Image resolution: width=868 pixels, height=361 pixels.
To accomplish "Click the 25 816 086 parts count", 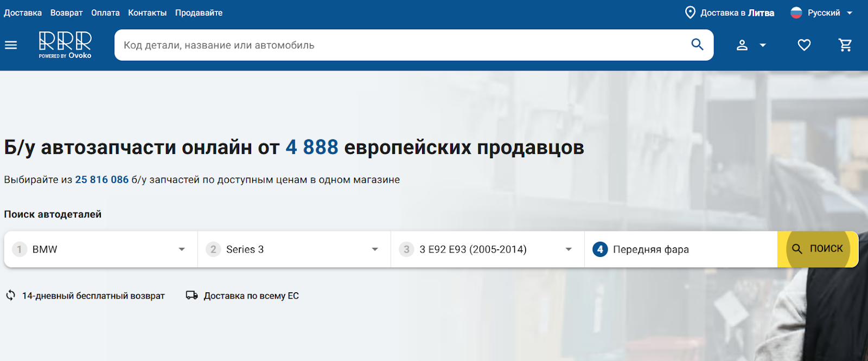I will 102,179.
